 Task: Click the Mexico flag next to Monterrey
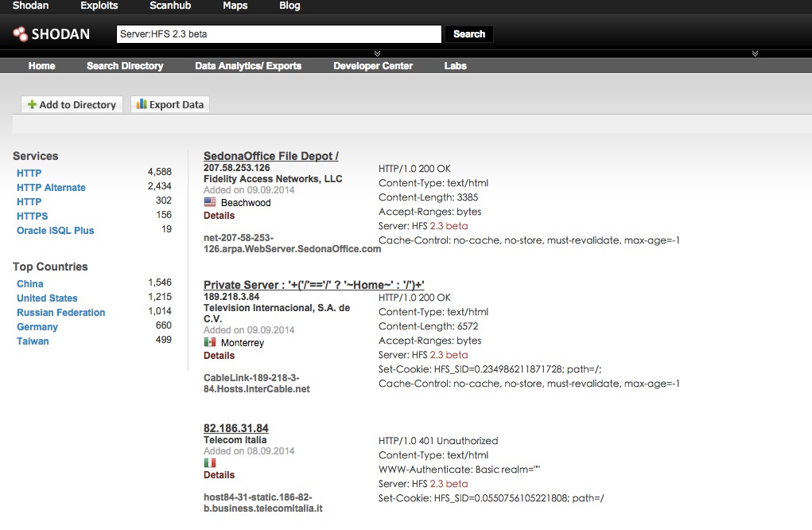(210, 342)
